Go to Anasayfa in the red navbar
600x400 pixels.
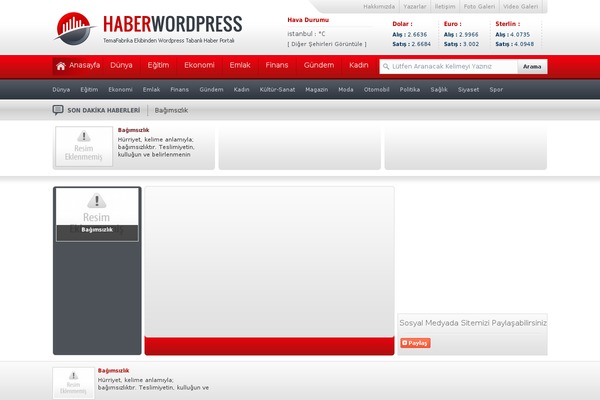[x=85, y=65]
